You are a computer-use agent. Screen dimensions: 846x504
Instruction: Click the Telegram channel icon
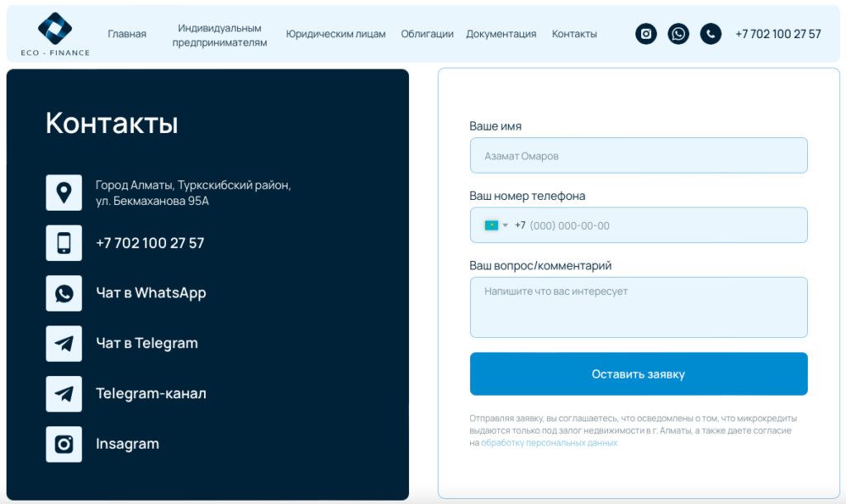tap(64, 394)
